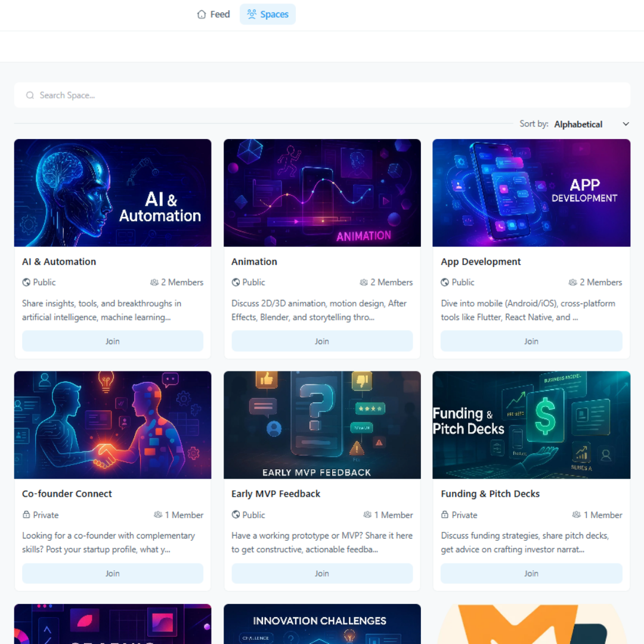The width and height of the screenshot is (644, 644).
Task: Open the Co-founder Connect title link
Action: point(67,494)
